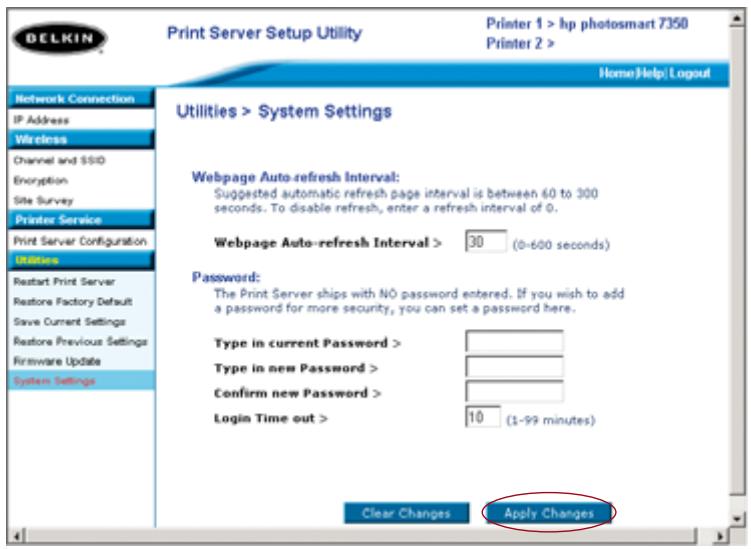Click the vertical scrollbar down arrow
This screenshot has width=751, height=549.
pos(737,518)
